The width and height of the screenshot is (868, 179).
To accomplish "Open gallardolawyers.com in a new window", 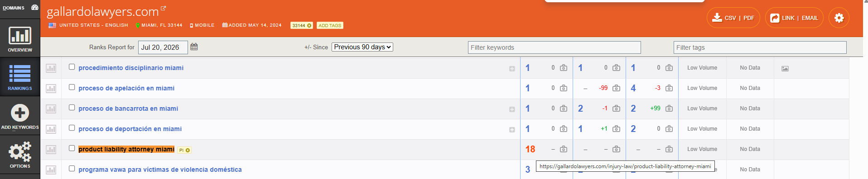I will coord(164,8).
